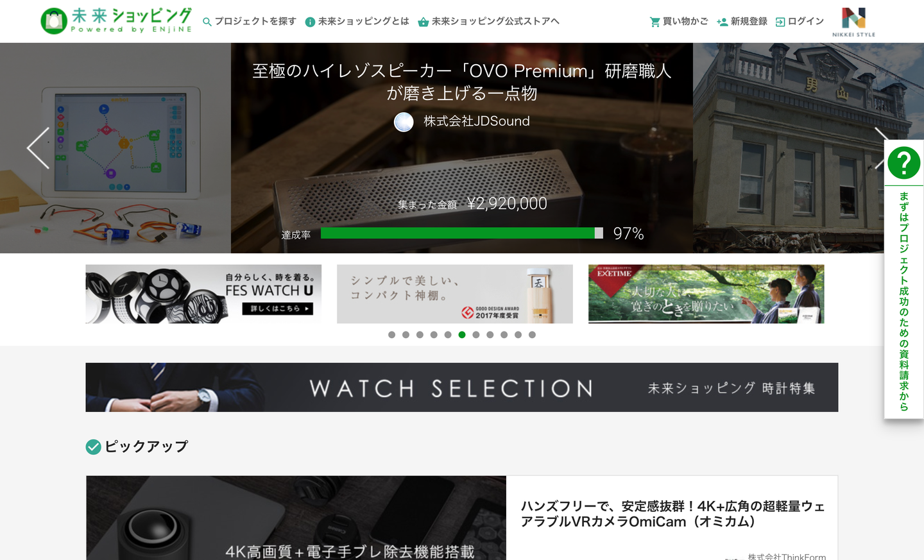Click the green question mark help icon
The image size is (924, 560).
click(x=904, y=163)
